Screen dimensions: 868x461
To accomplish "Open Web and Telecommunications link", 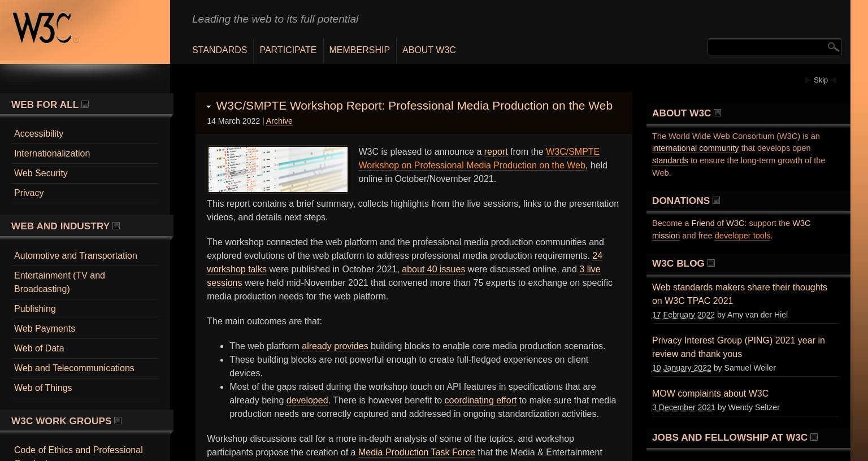I will click(x=74, y=368).
